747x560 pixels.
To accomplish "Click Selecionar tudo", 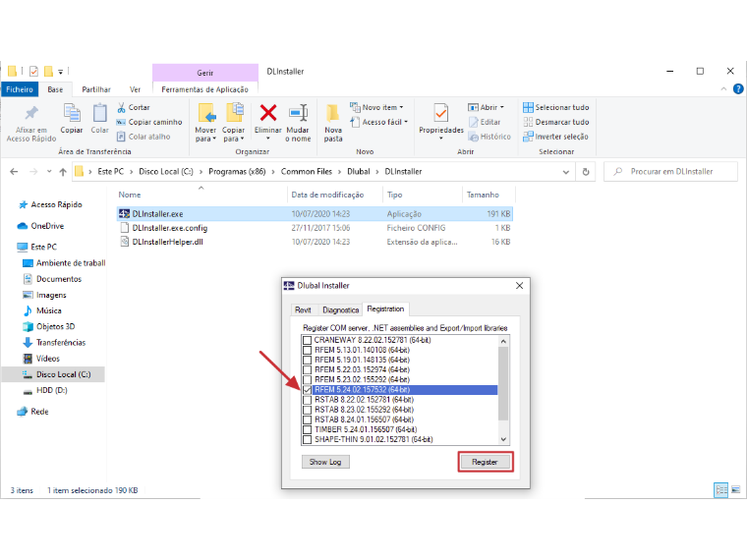I will coord(556,108).
